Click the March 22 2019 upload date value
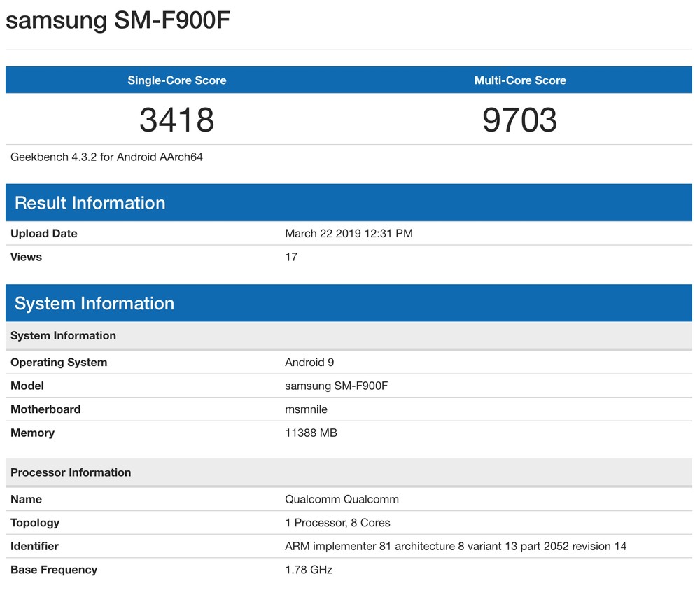Image resolution: width=700 pixels, height=590 pixels. [x=349, y=234]
